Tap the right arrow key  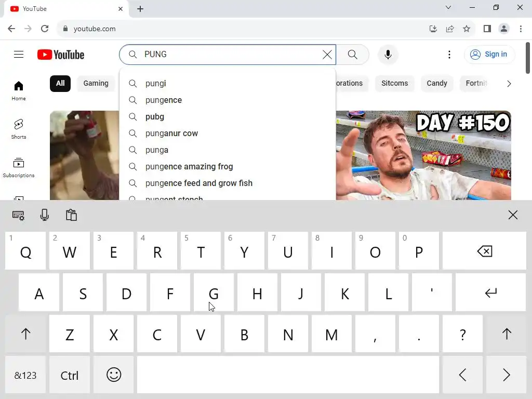coord(506,375)
